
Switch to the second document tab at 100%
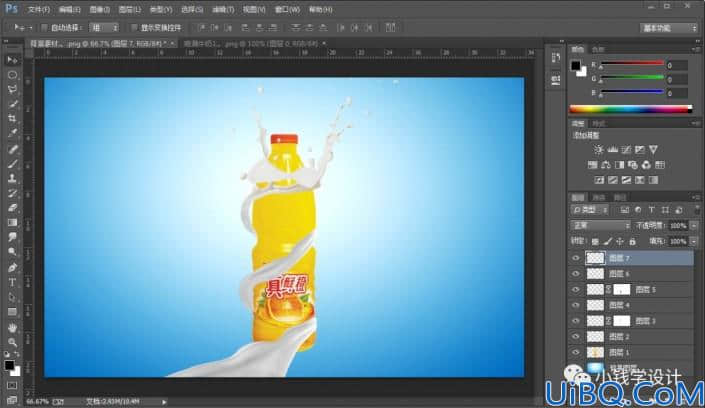pos(254,44)
